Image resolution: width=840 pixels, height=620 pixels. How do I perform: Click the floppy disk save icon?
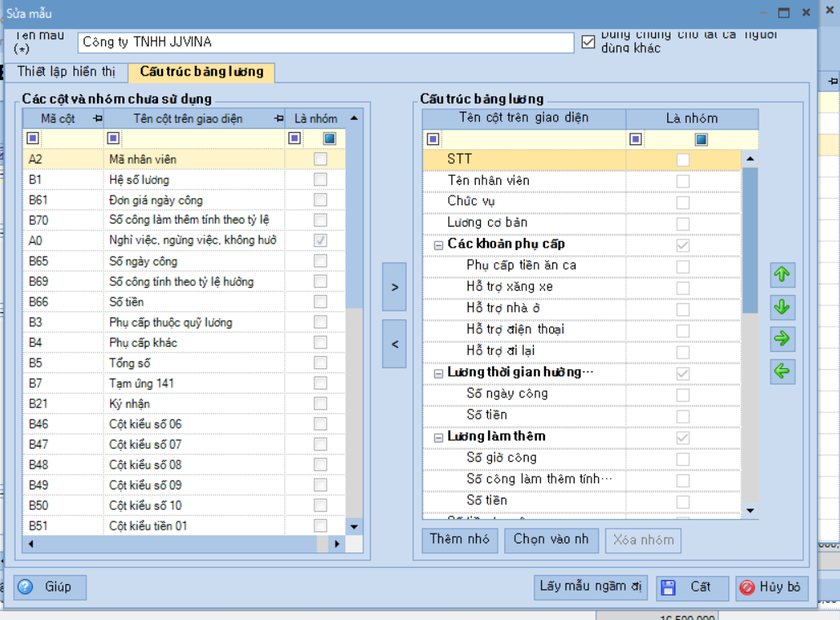tap(668, 587)
